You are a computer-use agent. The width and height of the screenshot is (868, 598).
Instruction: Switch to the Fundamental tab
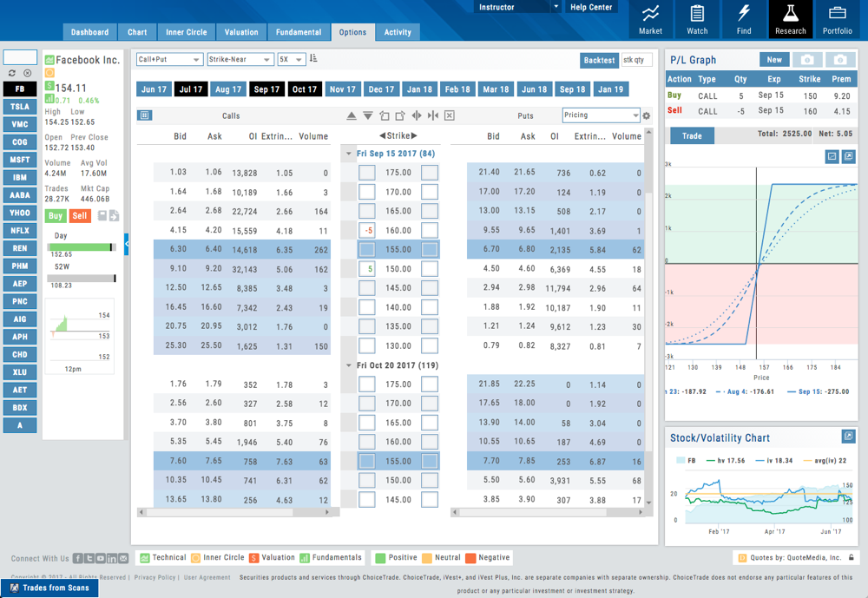pos(299,32)
